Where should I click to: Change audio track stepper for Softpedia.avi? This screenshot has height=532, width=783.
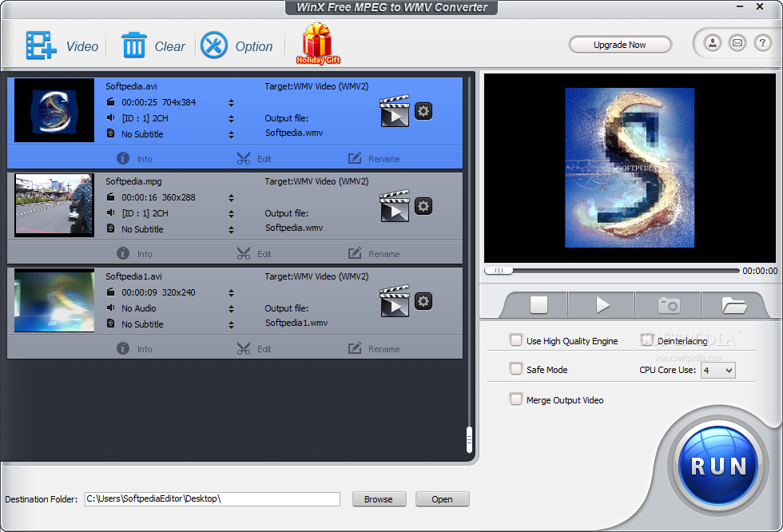pyautogui.click(x=231, y=119)
